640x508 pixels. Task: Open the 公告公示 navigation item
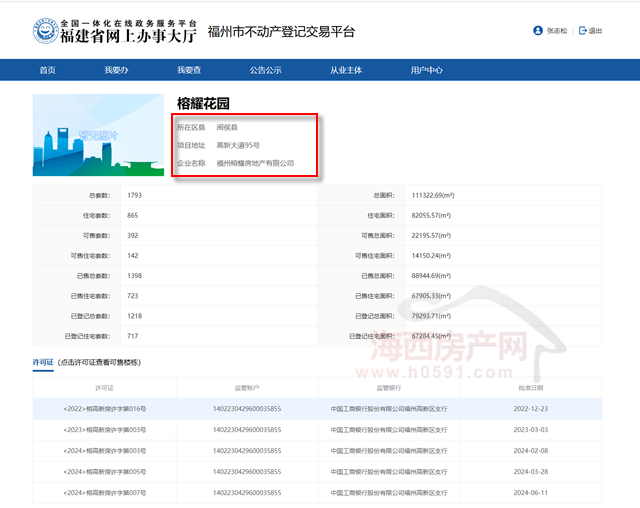pyautogui.click(x=265, y=70)
